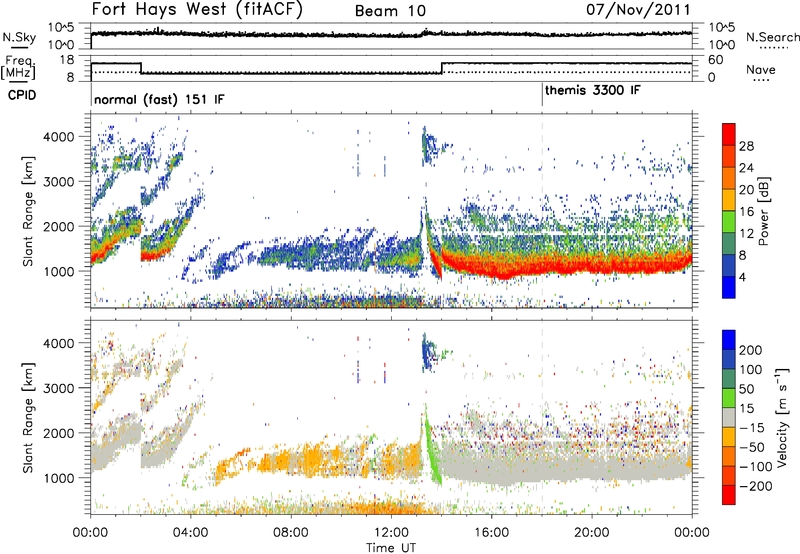Click the '12:00' time axis tick
The image size is (800, 554).
(391, 533)
